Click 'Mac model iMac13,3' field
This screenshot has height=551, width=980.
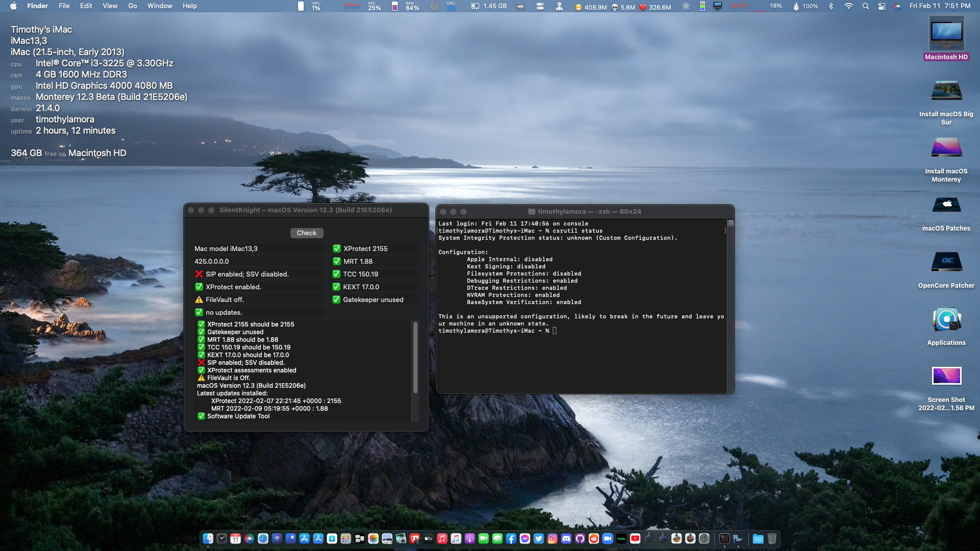(258, 248)
